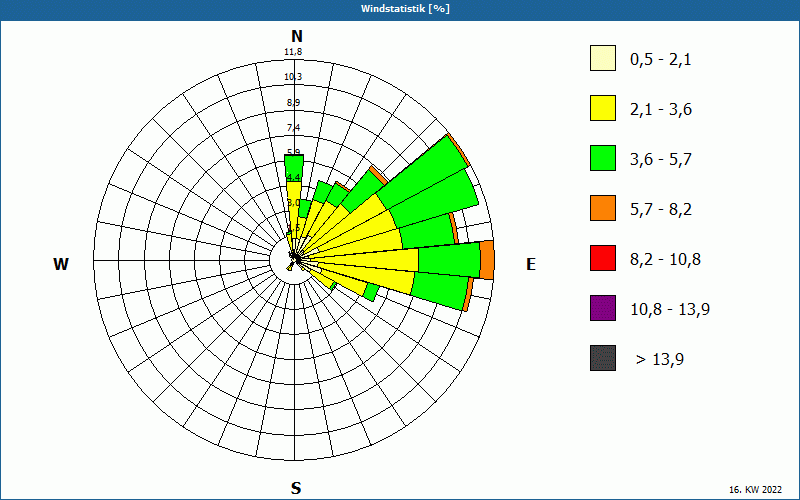Click the 10,3 ring scale value

point(293,77)
